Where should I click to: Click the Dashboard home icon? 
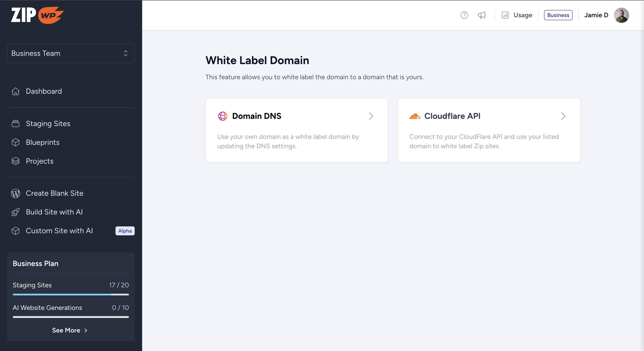[16, 91]
